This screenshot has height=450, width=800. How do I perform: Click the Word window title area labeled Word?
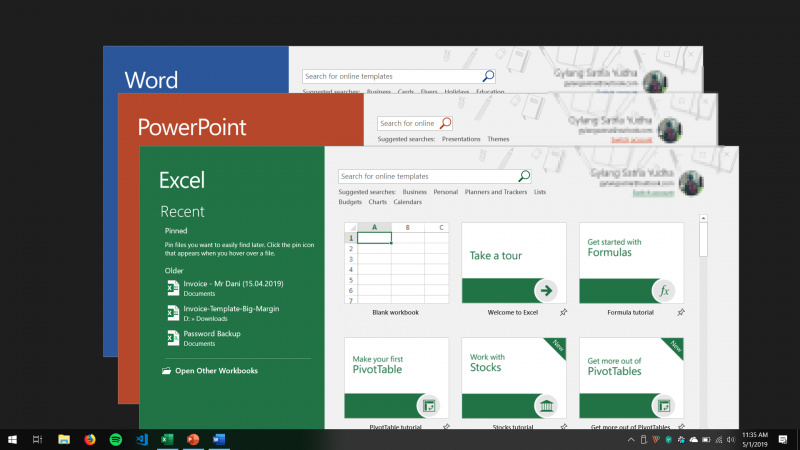[151, 80]
